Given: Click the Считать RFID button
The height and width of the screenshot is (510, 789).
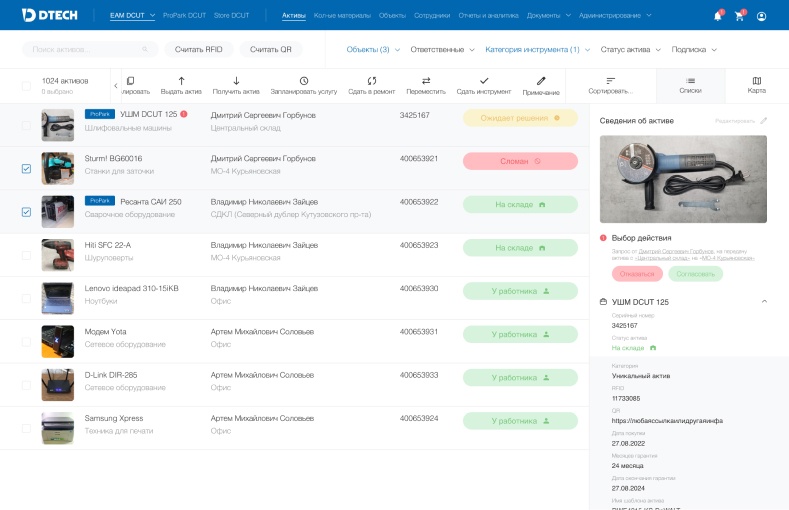Looking at the screenshot, I should (198, 49).
